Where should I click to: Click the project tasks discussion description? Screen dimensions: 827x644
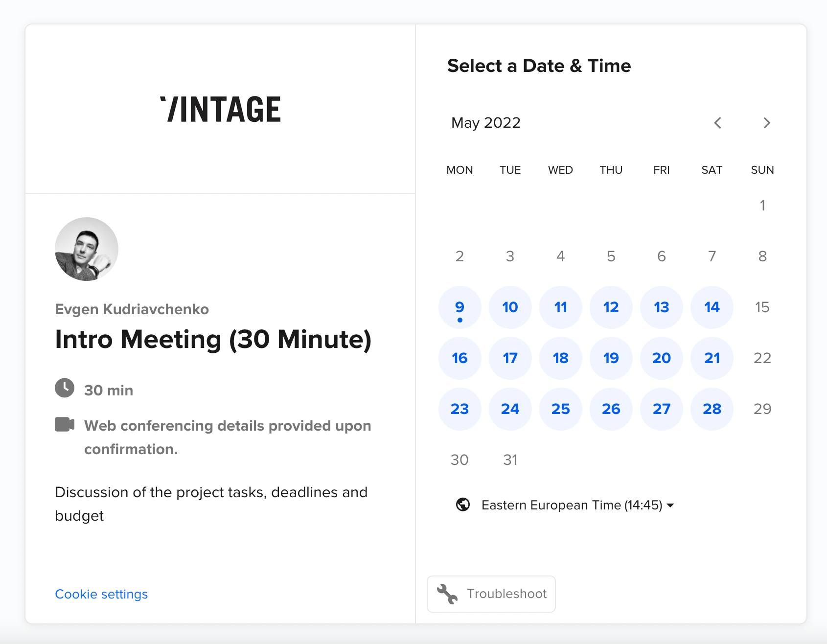(211, 504)
